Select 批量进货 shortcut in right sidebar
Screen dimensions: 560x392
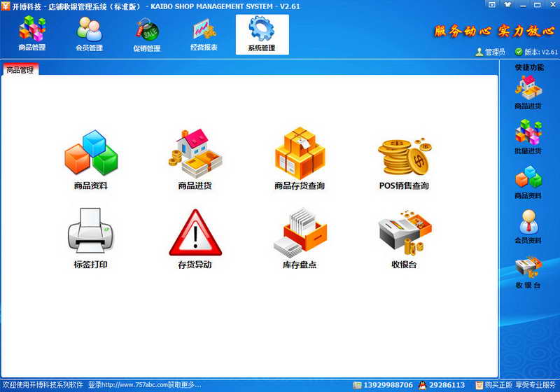(x=528, y=136)
